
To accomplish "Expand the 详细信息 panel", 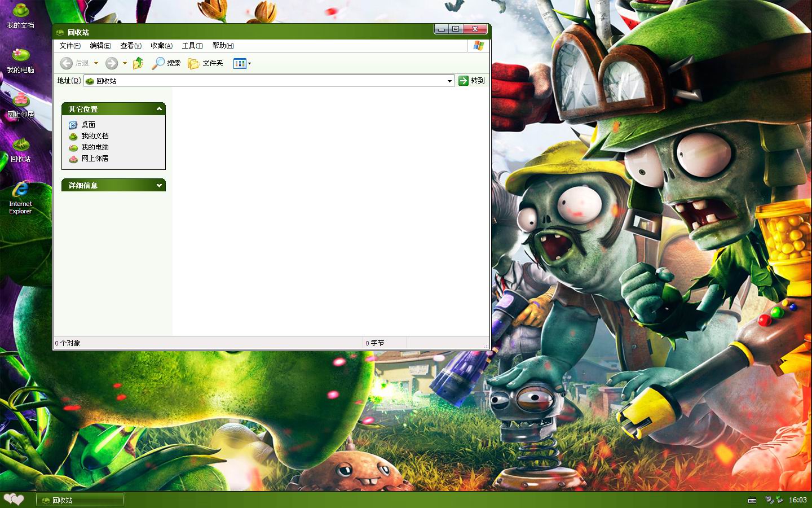I will pos(159,185).
